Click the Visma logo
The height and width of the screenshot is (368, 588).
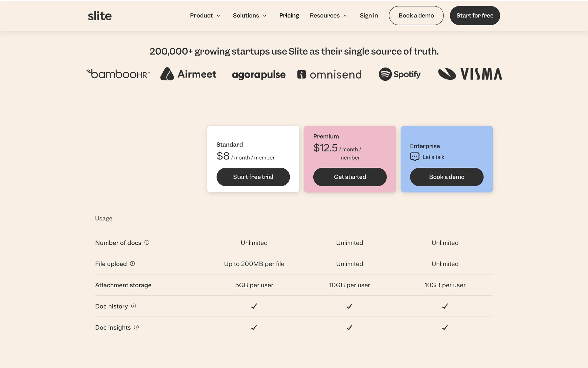click(x=470, y=74)
